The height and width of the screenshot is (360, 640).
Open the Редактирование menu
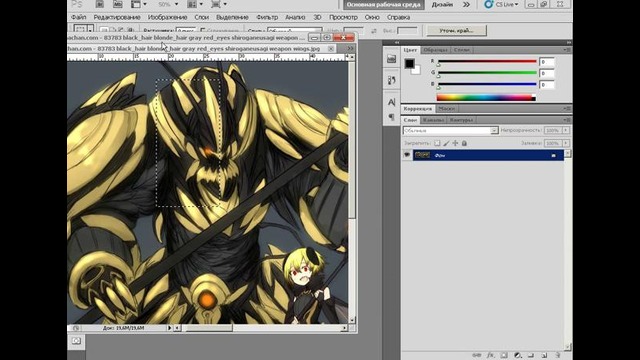pyautogui.click(x=117, y=17)
